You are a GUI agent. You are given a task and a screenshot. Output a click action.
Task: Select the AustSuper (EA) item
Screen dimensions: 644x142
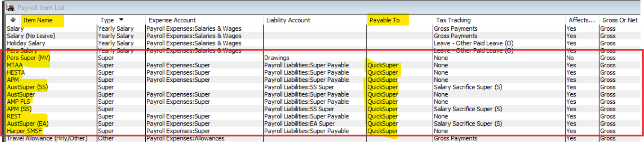(27, 124)
